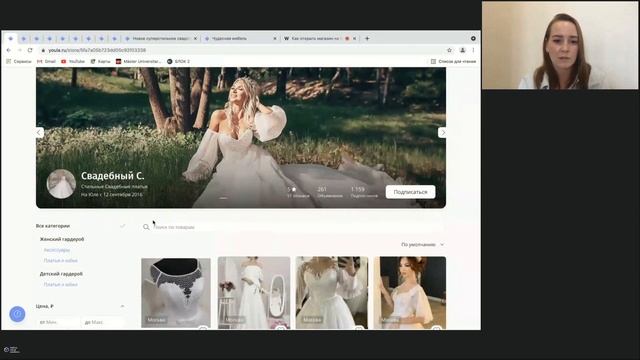Bookmark this page with the star icon
This screenshot has width=640, height=360.
(449, 50)
